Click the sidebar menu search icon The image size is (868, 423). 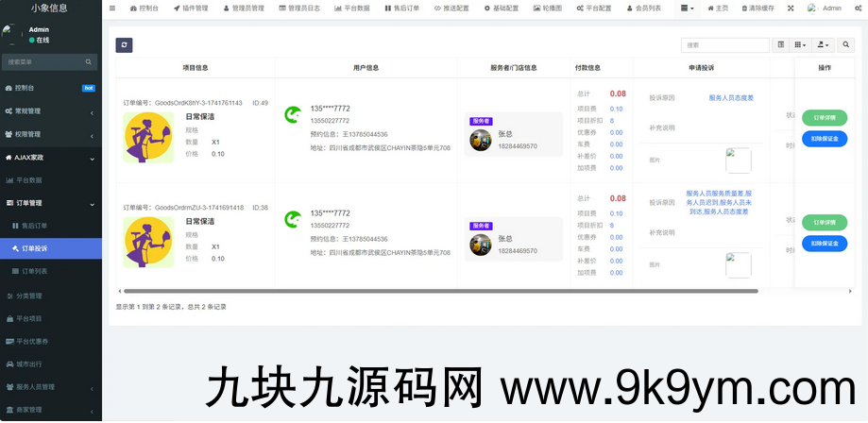(x=89, y=62)
